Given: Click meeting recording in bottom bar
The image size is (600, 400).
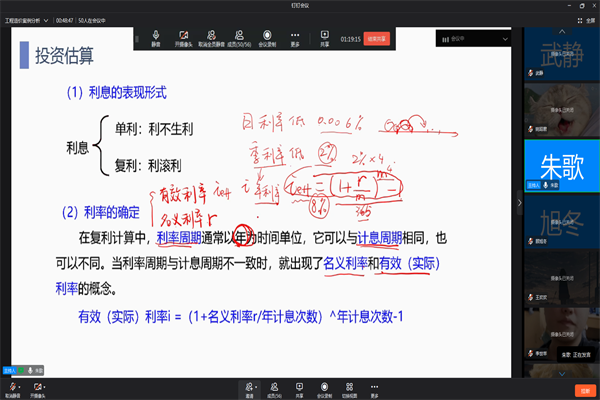Looking at the screenshot, I should (324, 390).
